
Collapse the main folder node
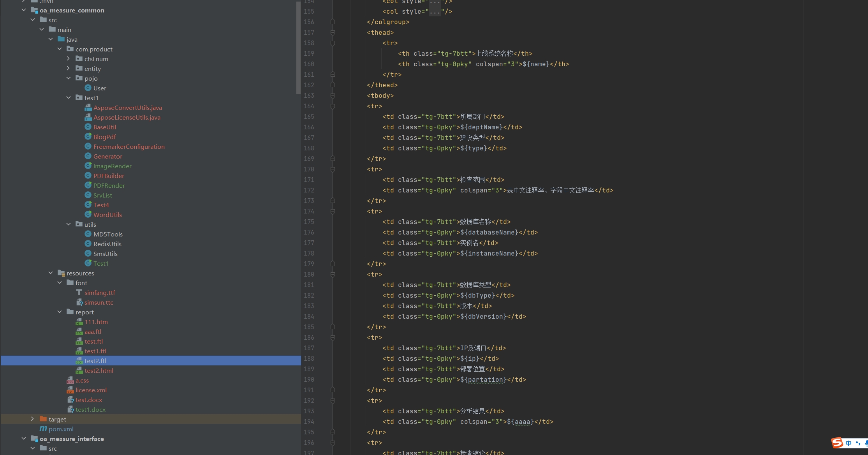[42, 30]
